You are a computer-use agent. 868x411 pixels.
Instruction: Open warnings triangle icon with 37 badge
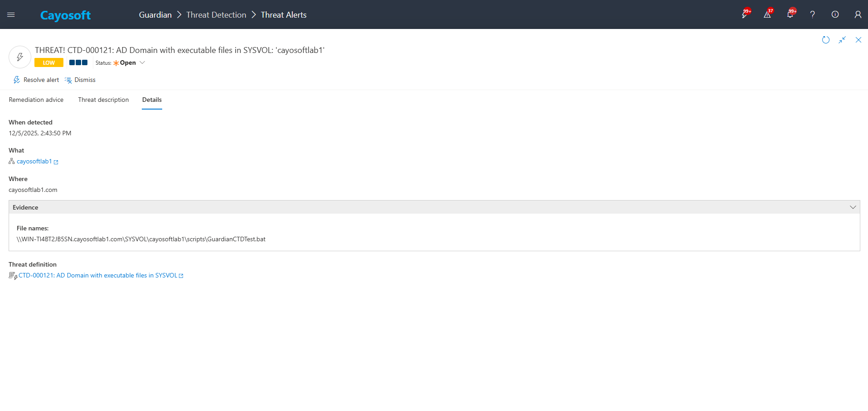coord(767,14)
